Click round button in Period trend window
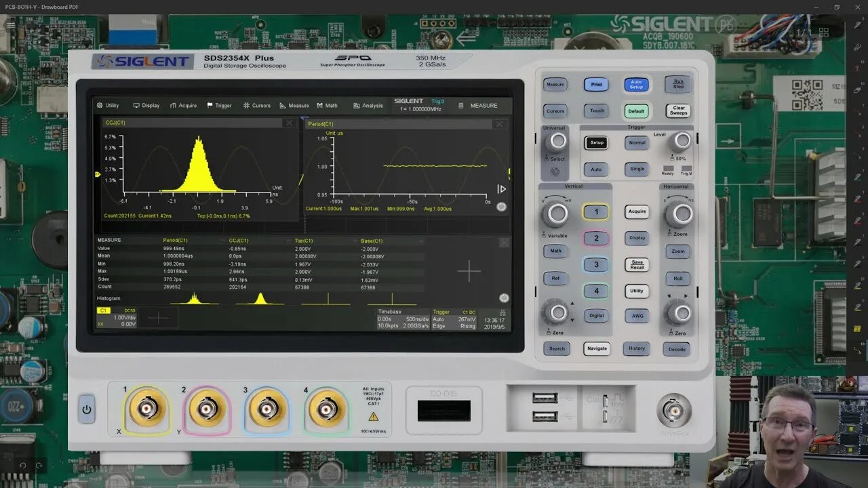This screenshot has width=868, height=488. [501, 207]
